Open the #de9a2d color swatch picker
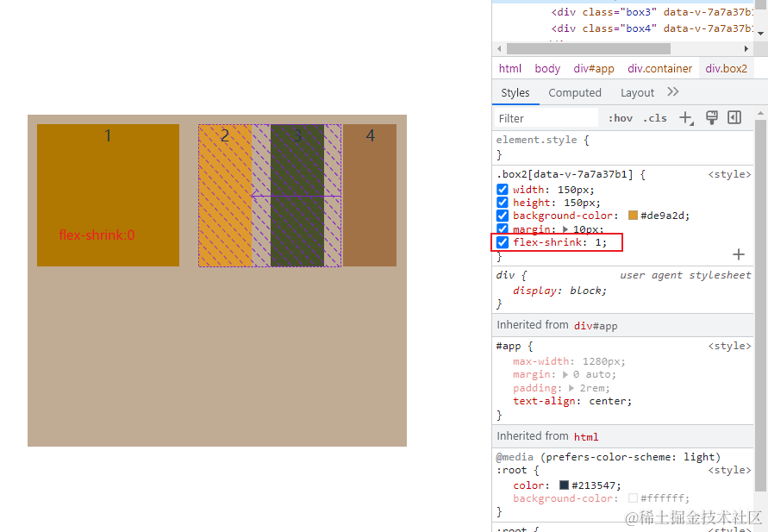The height and width of the screenshot is (532, 768). pyautogui.click(x=633, y=216)
